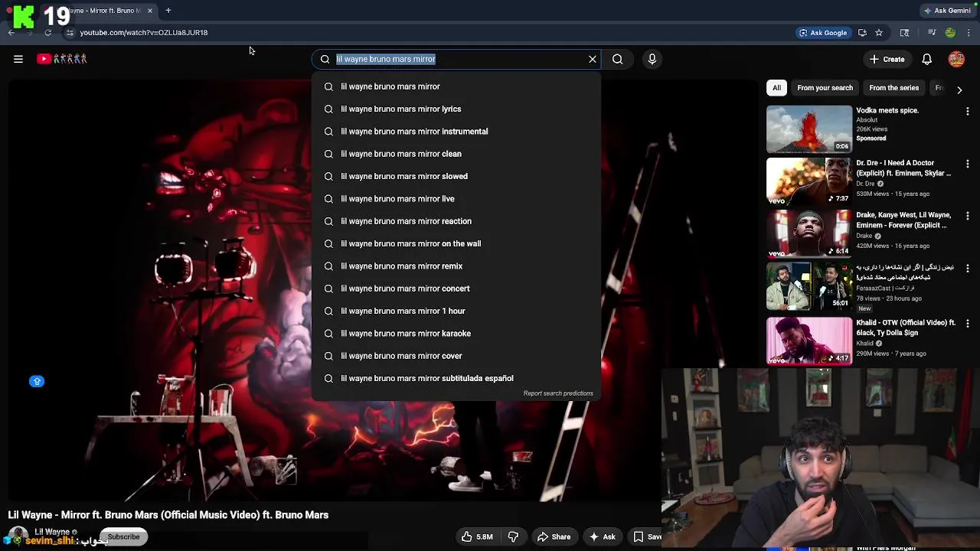980x551 pixels.
Task: Select suggestion ending in 'mirror instrumental'
Action: coord(456,132)
